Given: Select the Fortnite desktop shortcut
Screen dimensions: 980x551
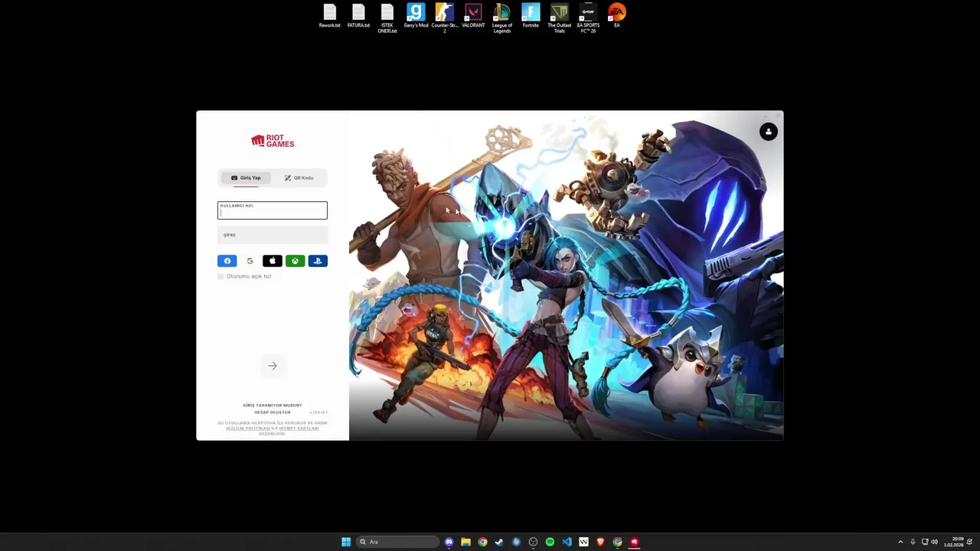Looking at the screenshot, I should click(x=531, y=16).
